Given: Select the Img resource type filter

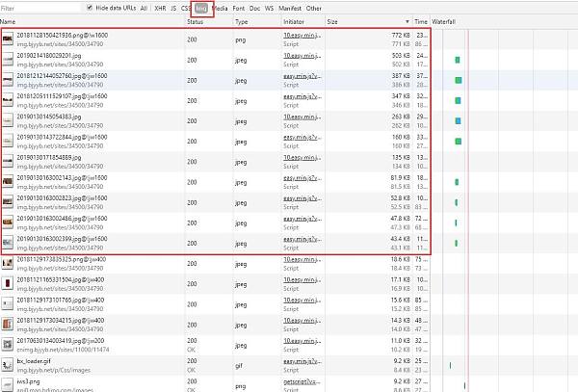Looking at the screenshot, I should tap(200, 7).
